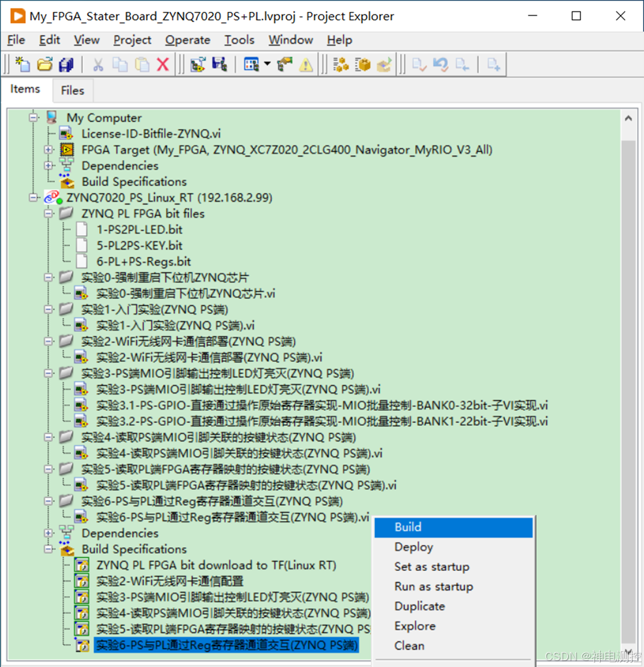
Task: Choose Clean in the context menu
Action: point(453,646)
